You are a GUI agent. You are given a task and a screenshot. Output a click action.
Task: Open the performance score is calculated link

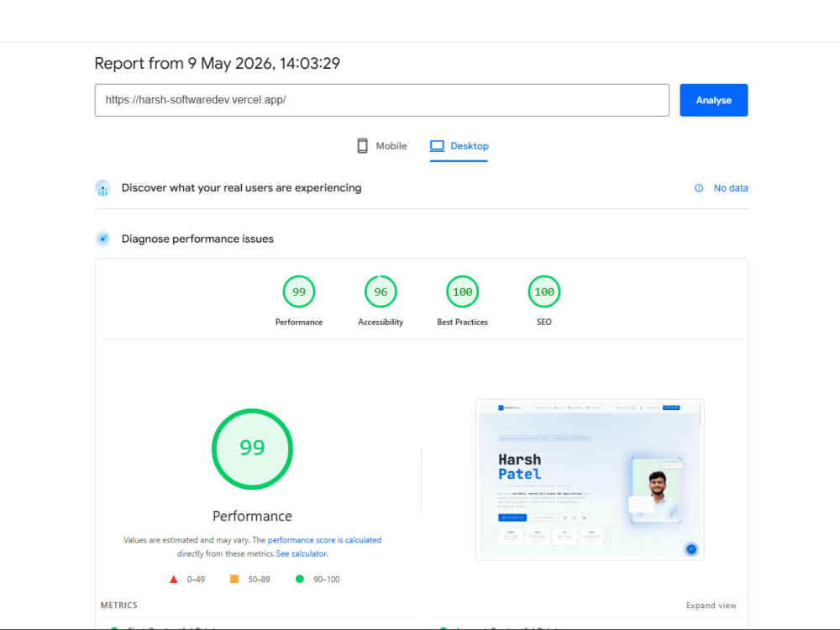[324, 540]
